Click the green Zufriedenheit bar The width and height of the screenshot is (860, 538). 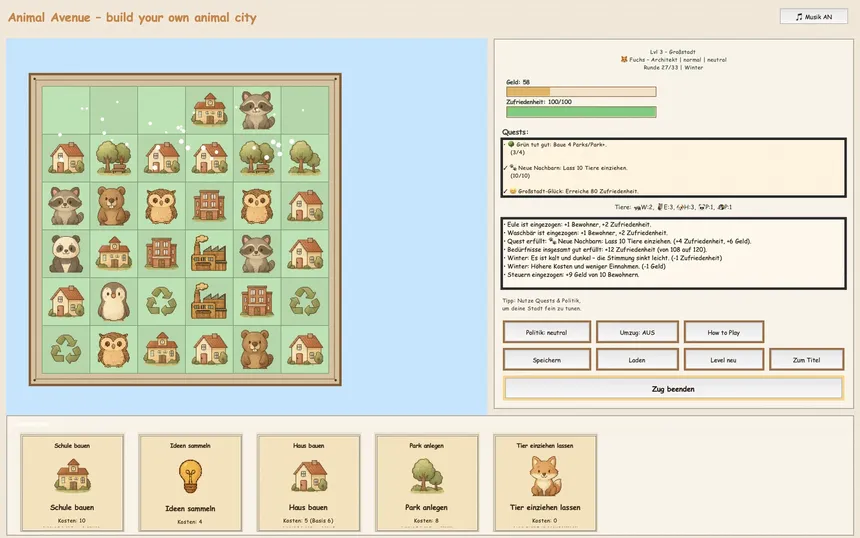point(581,112)
